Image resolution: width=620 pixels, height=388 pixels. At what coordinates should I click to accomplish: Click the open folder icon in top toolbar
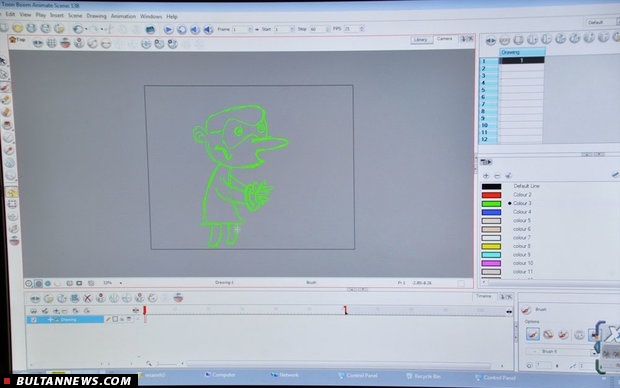click(17, 28)
